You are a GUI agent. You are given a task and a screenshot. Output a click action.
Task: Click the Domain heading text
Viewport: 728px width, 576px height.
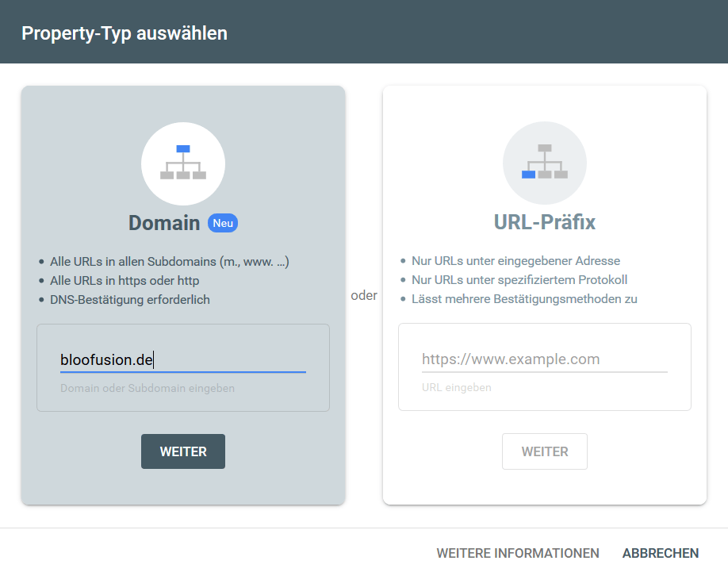point(164,223)
